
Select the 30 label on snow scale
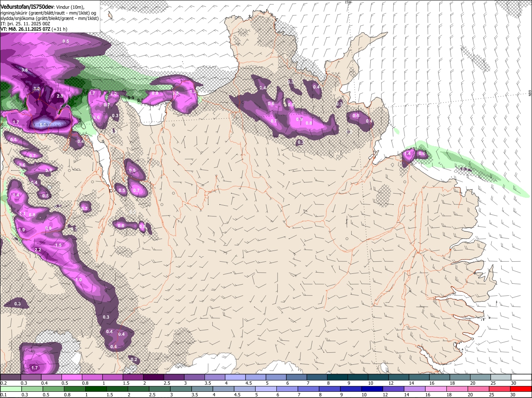click(x=513, y=383)
